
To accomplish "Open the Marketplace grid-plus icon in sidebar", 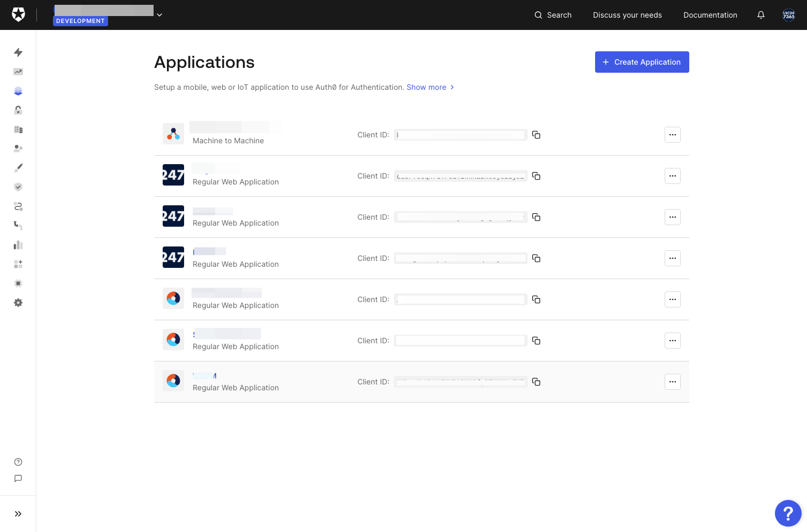I will pyautogui.click(x=18, y=264).
